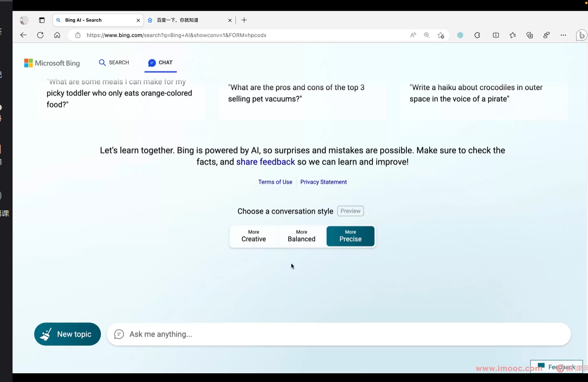Open the profile avatar icon
Screen dimensions: 588x382
coord(24,20)
